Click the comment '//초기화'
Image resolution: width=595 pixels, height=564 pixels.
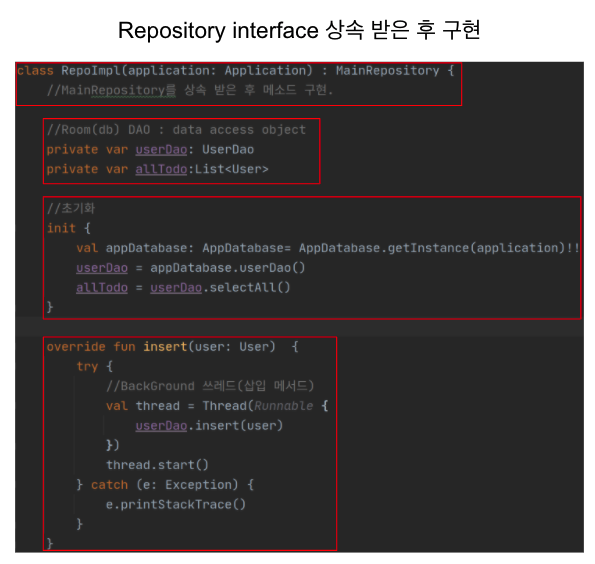point(71,208)
